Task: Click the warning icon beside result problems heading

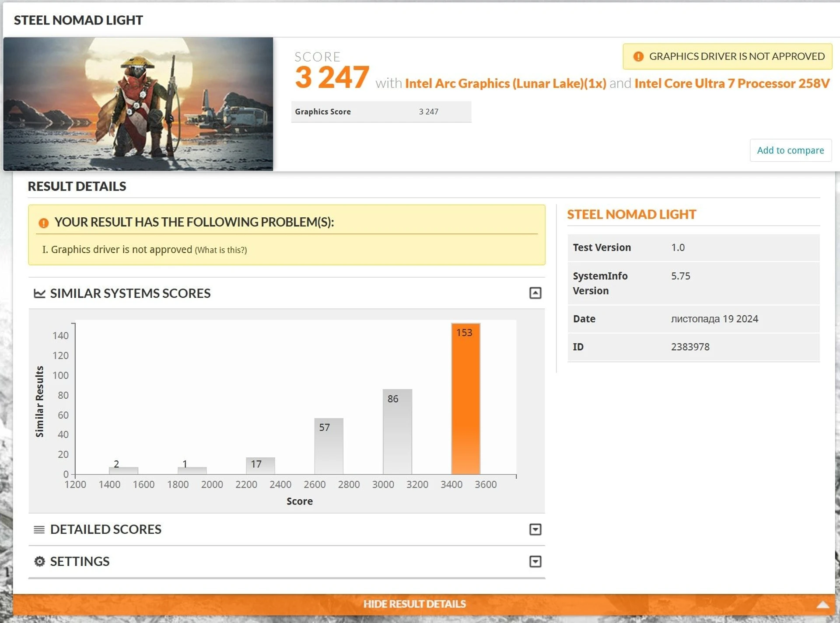Action: tap(43, 223)
